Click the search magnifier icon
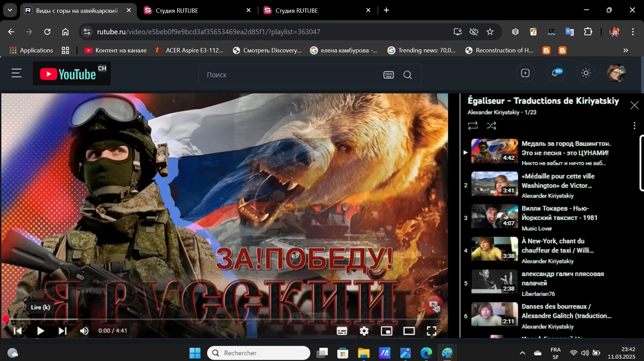Image resolution: width=644 pixels, height=361 pixels. click(x=408, y=75)
